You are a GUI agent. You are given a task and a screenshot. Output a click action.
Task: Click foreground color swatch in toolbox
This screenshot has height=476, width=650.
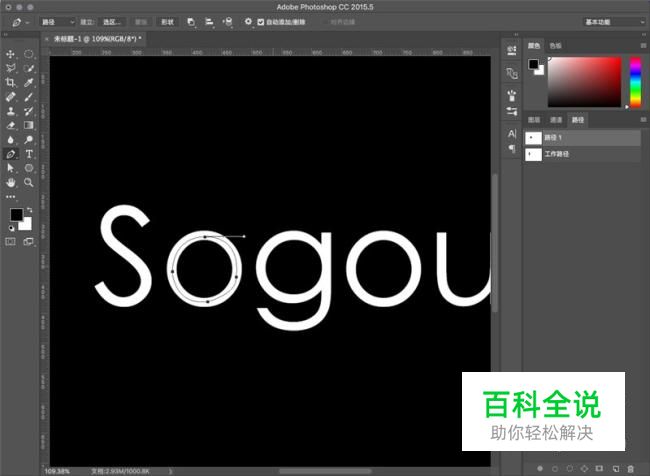[17, 215]
